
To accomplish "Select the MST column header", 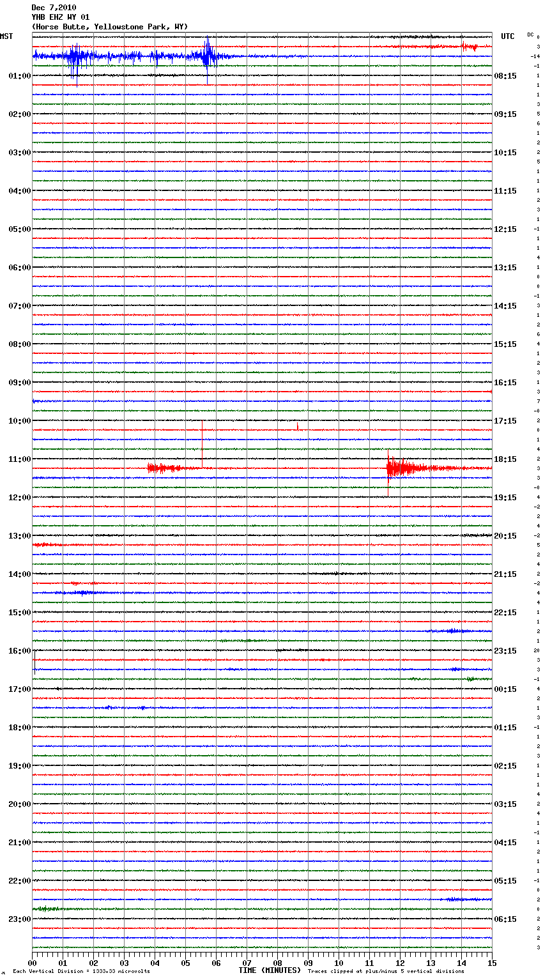I will tap(6, 36).
